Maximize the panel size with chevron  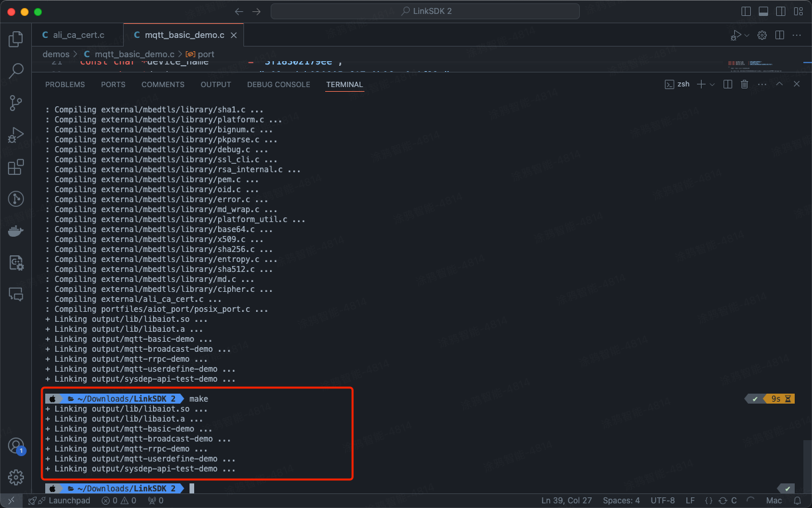[779, 84]
